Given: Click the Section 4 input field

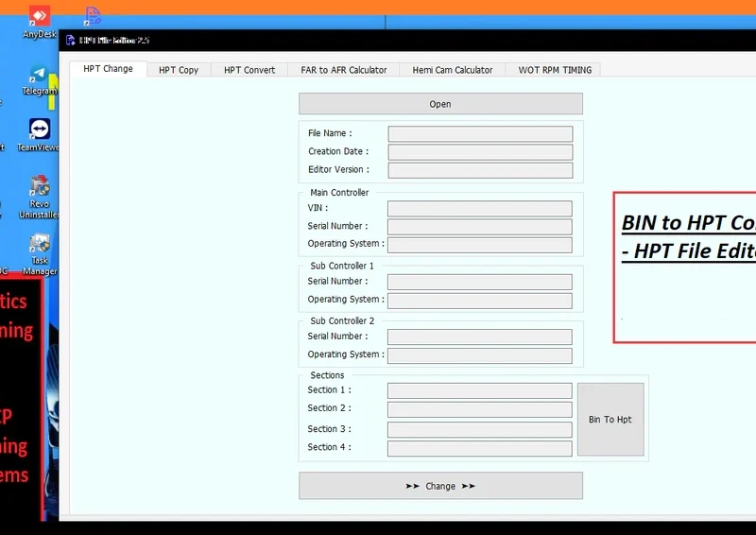Looking at the screenshot, I should 480,448.
